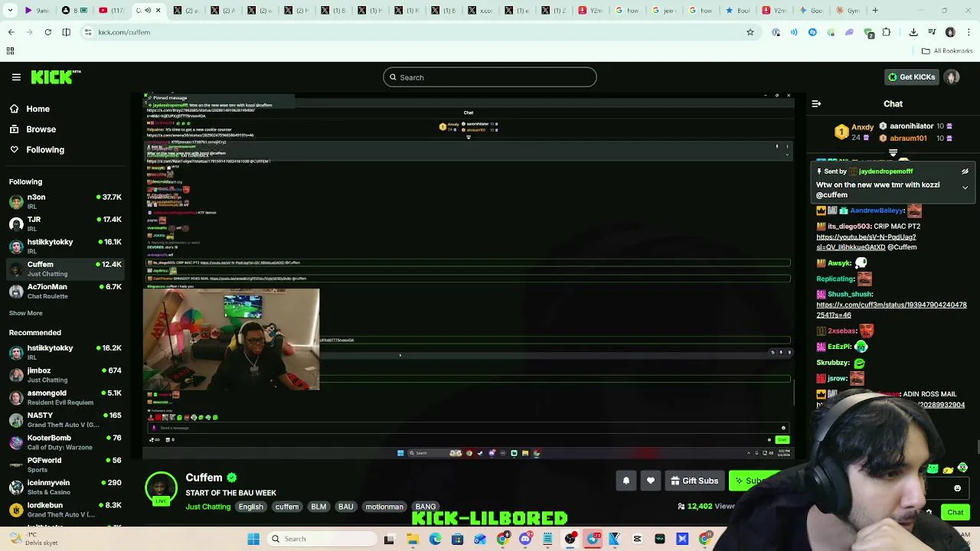980x551 pixels.
Task: Click the Subscribe button
Action: click(x=754, y=481)
